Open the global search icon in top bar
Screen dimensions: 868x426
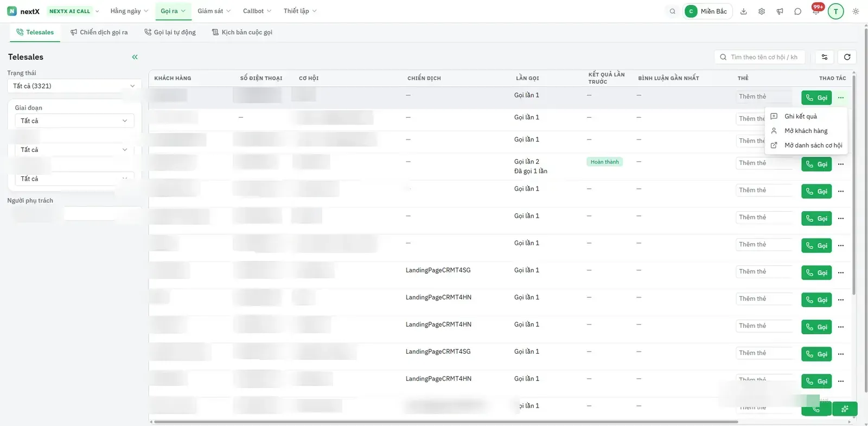click(x=673, y=11)
